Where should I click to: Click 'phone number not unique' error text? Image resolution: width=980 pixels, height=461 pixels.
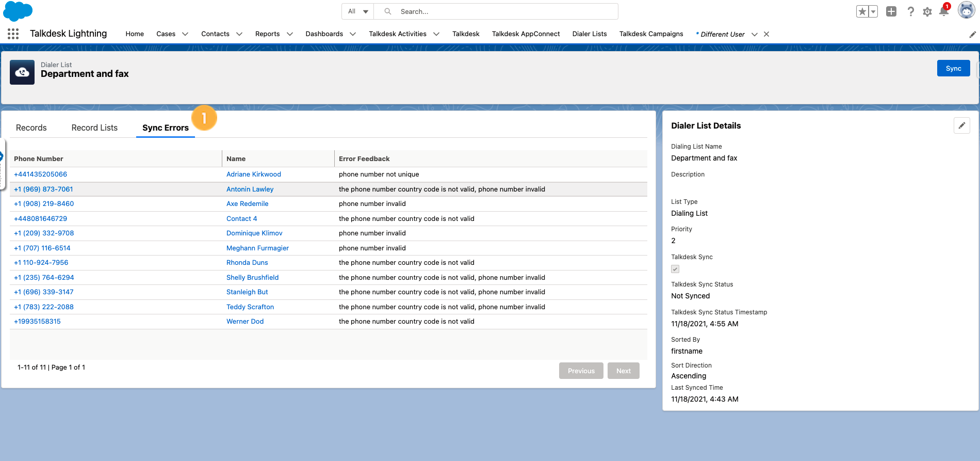tap(379, 174)
